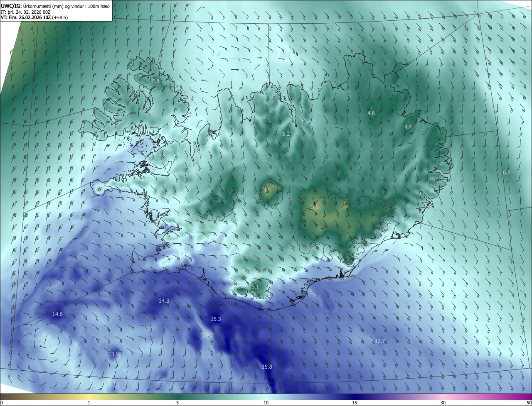Click the 4.4 value label
This screenshot has width=532, height=406.
(408, 127)
